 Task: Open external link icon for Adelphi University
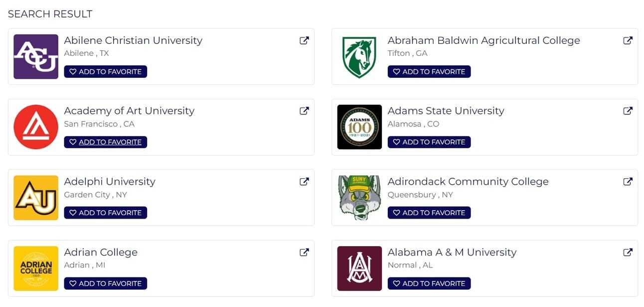coord(304,182)
